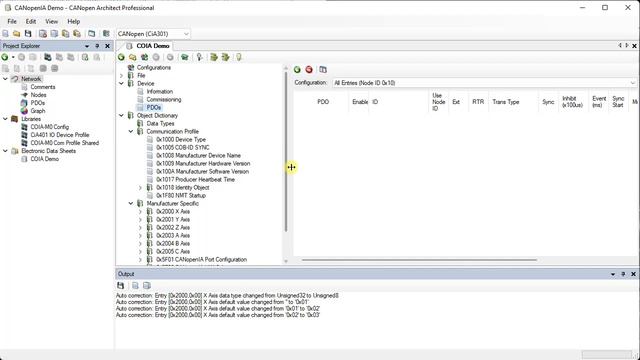Open the Project Explorer panel options dropdown arrow
The width and height of the screenshot is (640, 360).
87,46
